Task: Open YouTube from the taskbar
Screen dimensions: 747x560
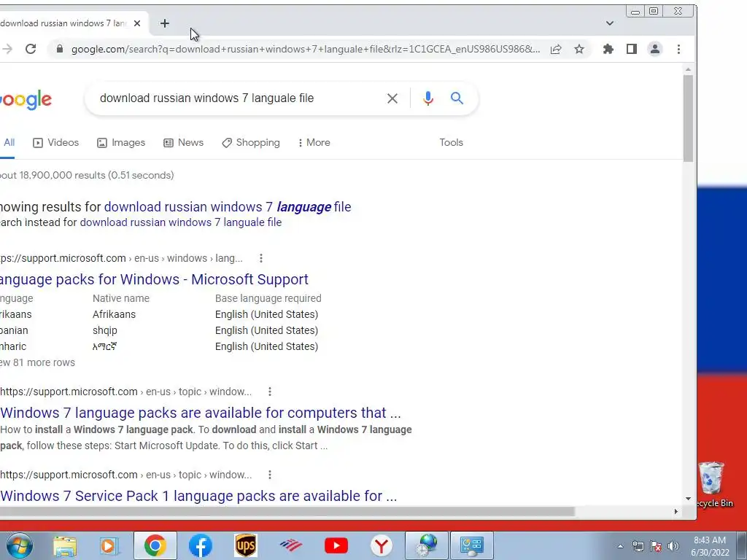Action: (336, 545)
